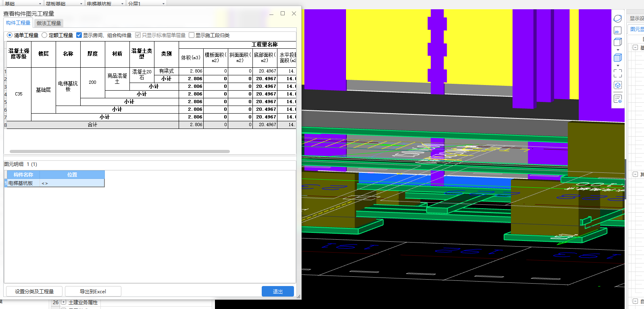The image size is (644, 309).
Task: Click 电梯基坑板 name cell in table
Action: tap(68, 86)
